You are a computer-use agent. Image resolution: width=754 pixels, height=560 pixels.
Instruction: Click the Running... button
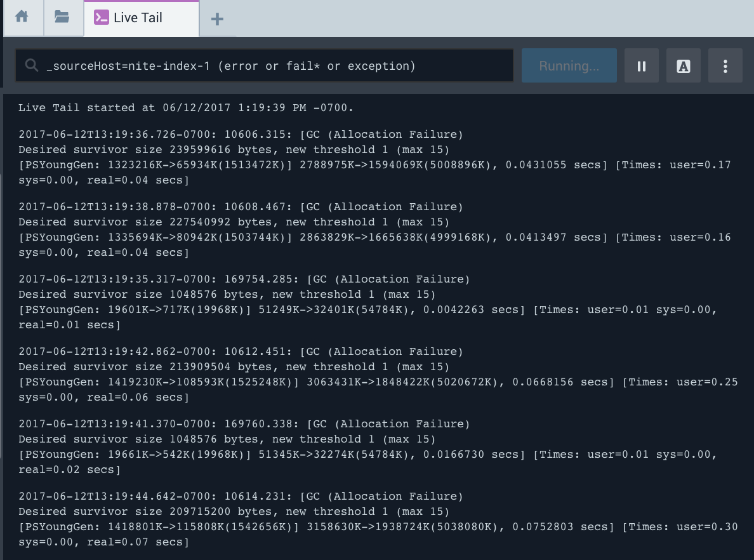pos(569,66)
